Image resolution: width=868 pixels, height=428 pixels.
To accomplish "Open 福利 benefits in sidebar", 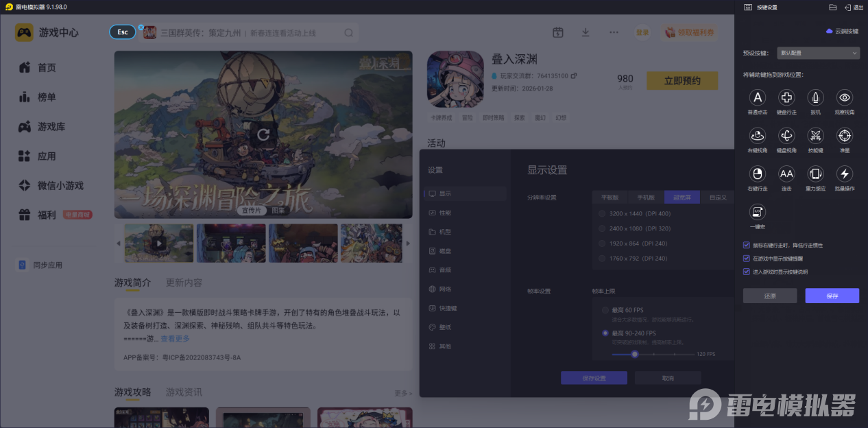I will pyautogui.click(x=37, y=215).
